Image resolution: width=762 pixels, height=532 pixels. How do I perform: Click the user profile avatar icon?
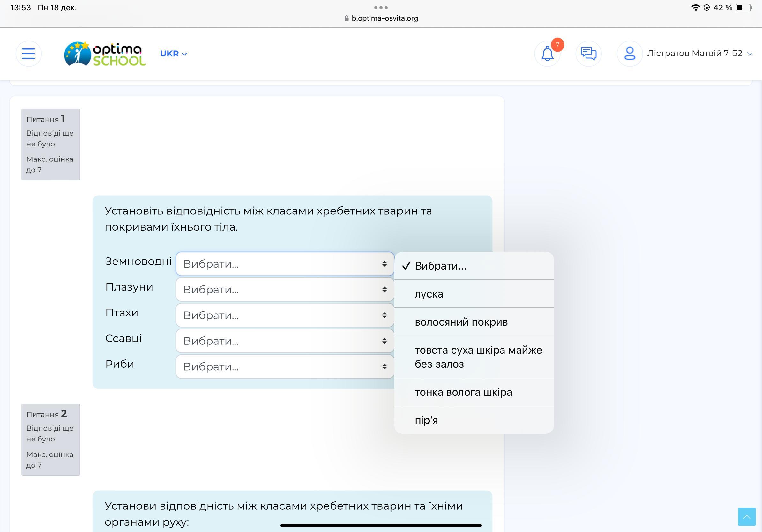point(630,53)
